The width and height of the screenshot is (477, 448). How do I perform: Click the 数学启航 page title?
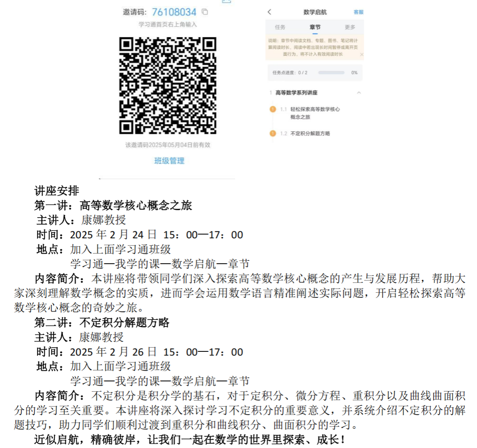[x=315, y=12]
